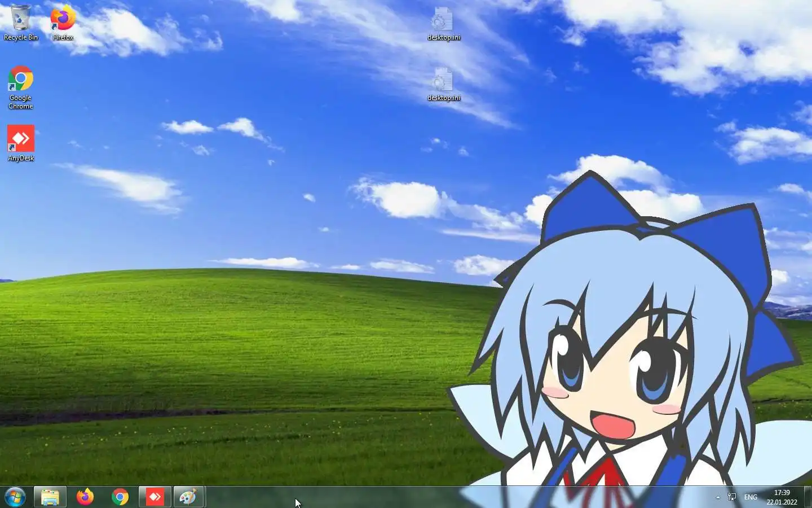Screen dimensions: 812x508
Task: Select the Recycle Bin desktop icon
Action: click(21, 23)
